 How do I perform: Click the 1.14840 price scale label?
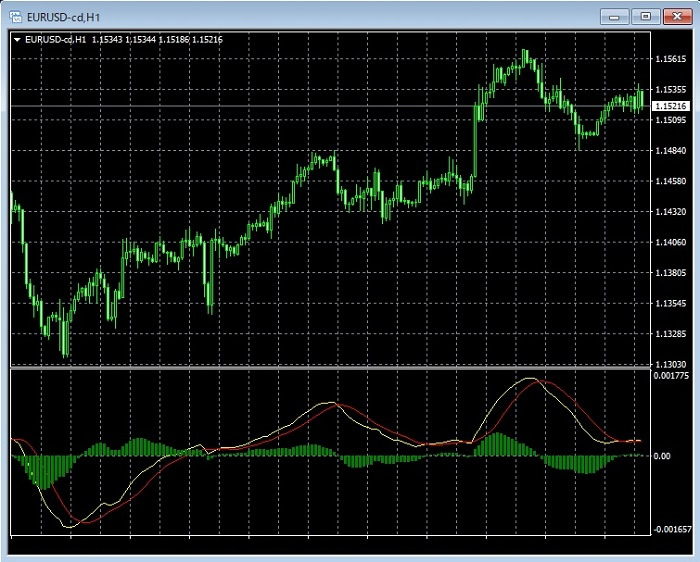click(x=671, y=150)
